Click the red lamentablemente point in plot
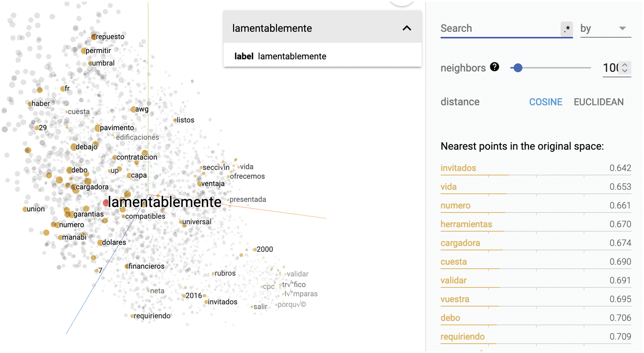 [106, 203]
